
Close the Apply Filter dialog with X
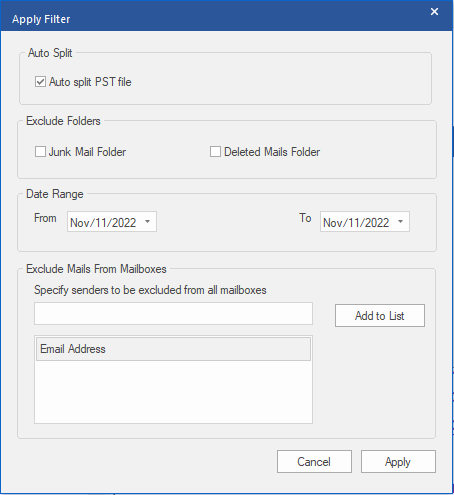[x=434, y=12]
